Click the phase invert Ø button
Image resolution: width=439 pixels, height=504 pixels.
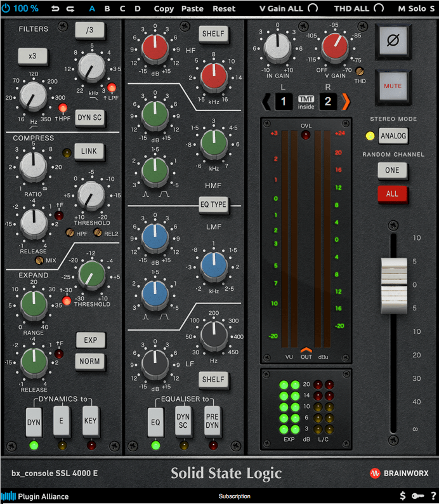pos(392,41)
